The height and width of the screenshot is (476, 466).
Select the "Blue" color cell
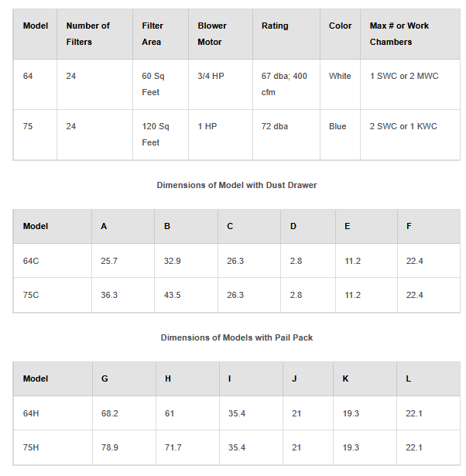tap(338, 126)
